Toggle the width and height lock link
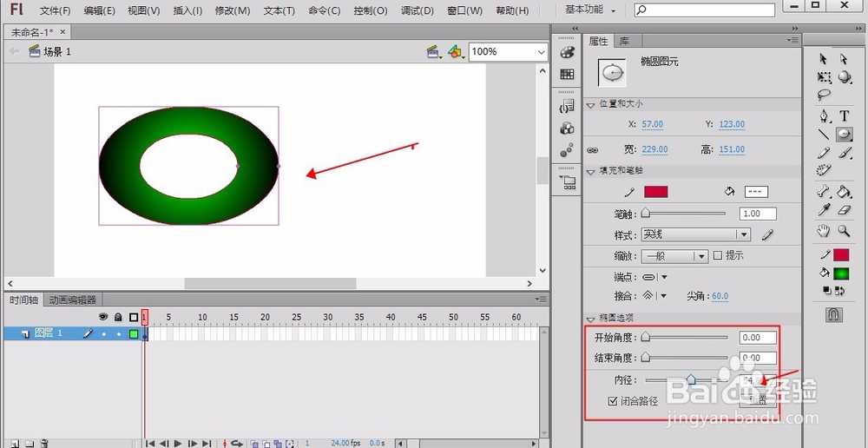The height and width of the screenshot is (448, 868). click(592, 149)
